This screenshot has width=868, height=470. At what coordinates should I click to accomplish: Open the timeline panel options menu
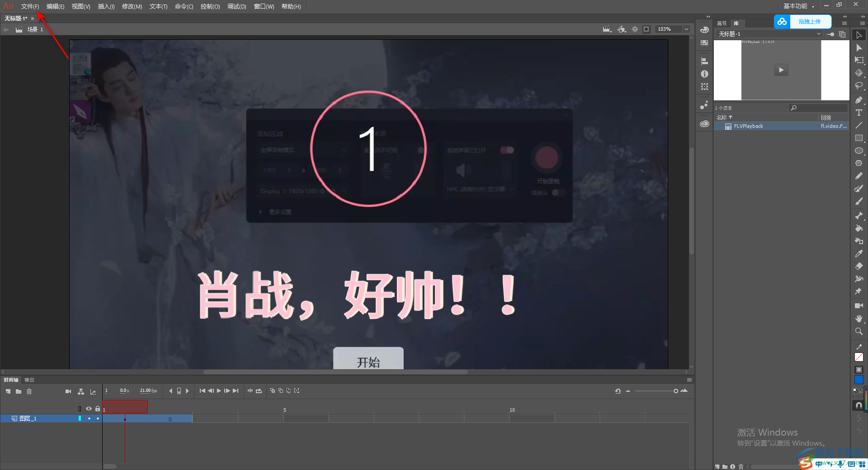click(x=689, y=380)
